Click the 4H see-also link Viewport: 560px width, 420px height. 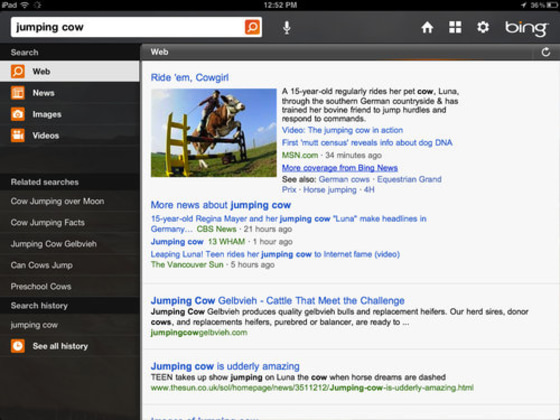[x=369, y=190]
